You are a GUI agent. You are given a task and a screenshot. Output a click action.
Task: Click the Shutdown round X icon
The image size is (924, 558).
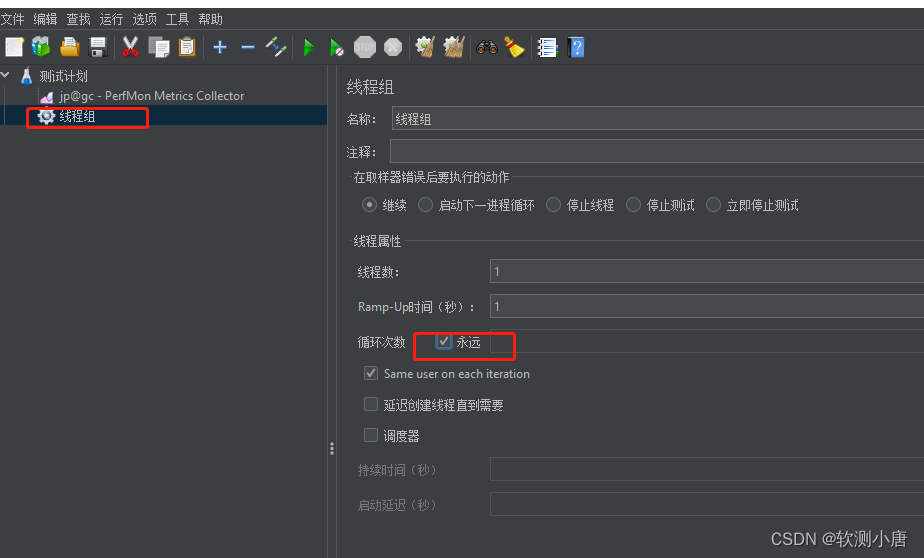(x=393, y=47)
